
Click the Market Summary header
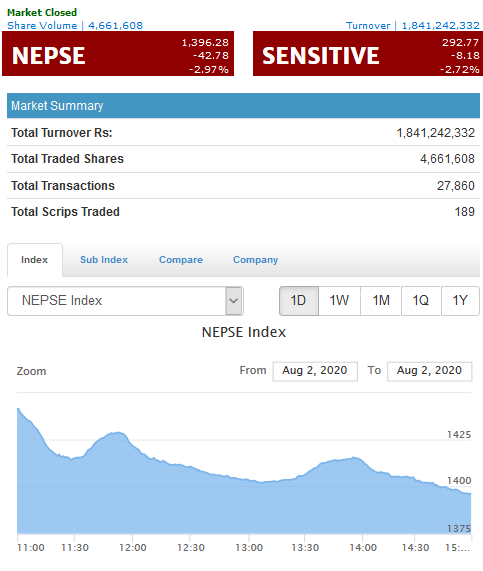coord(243,106)
